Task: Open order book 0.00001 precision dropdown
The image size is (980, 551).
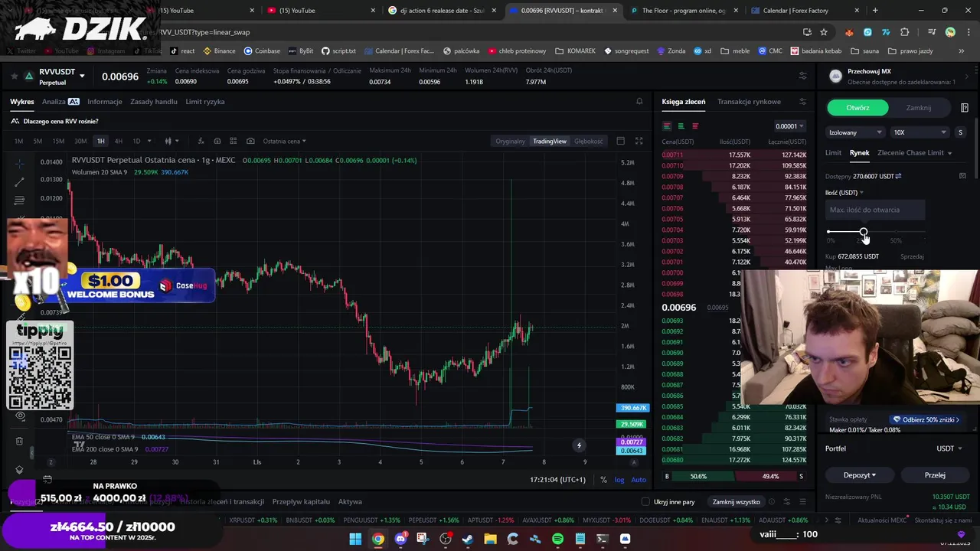Action: (x=789, y=126)
